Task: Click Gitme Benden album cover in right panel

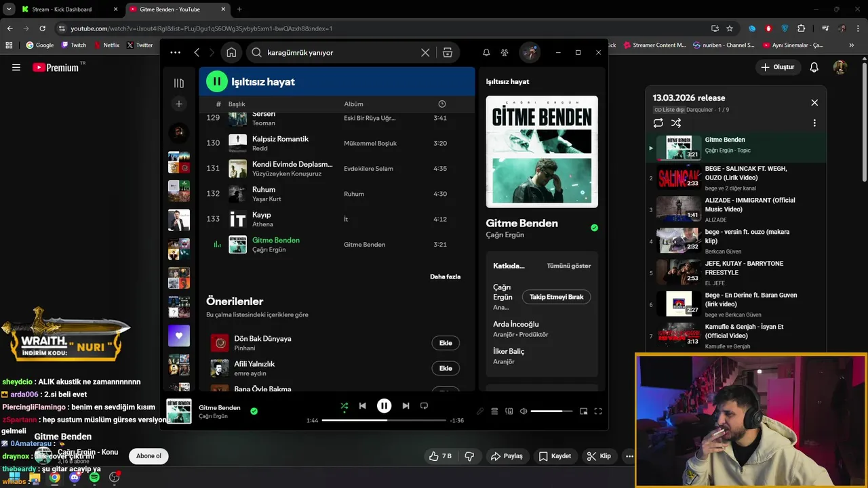Action: point(542,152)
